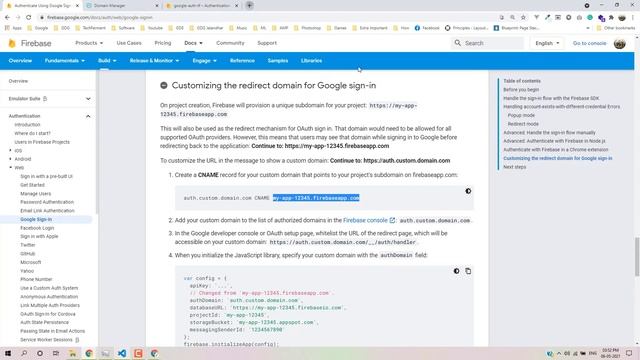Collapse the Authentication sidebar section

click(x=88, y=116)
